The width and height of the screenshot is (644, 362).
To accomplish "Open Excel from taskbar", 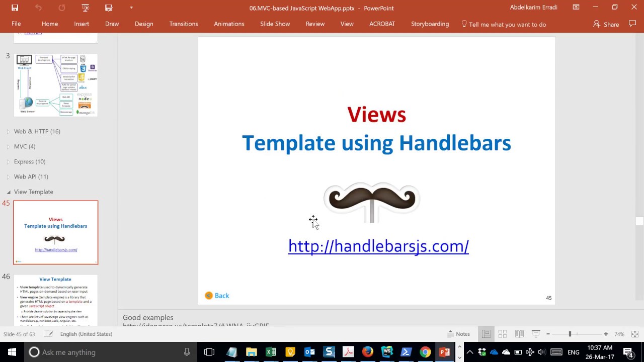I will pyautogui.click(x=271, y=352).
